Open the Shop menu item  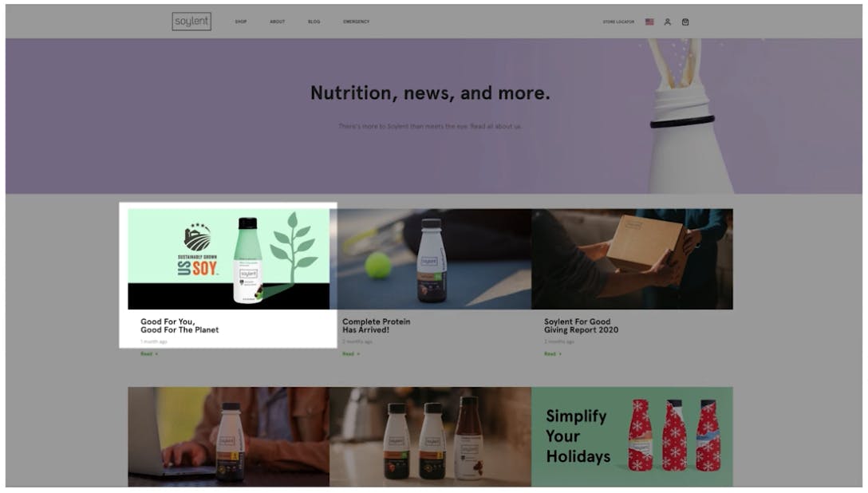point(241,22)
